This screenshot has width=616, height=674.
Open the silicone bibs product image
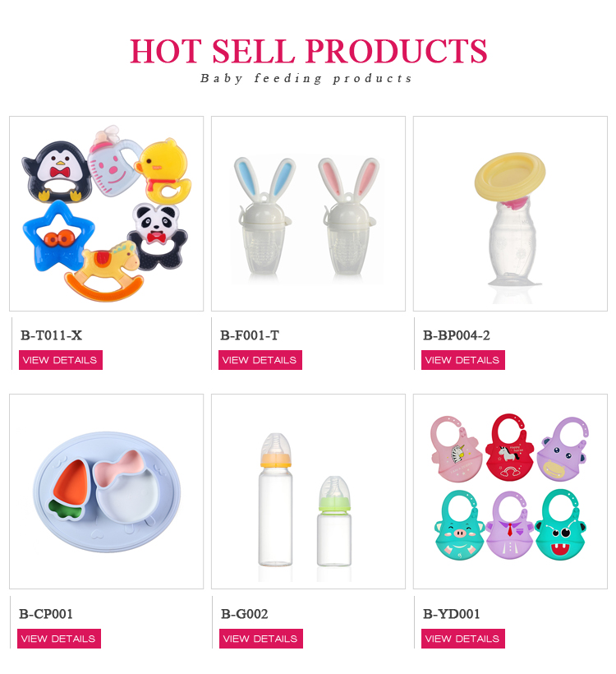[x=510, y=492]
